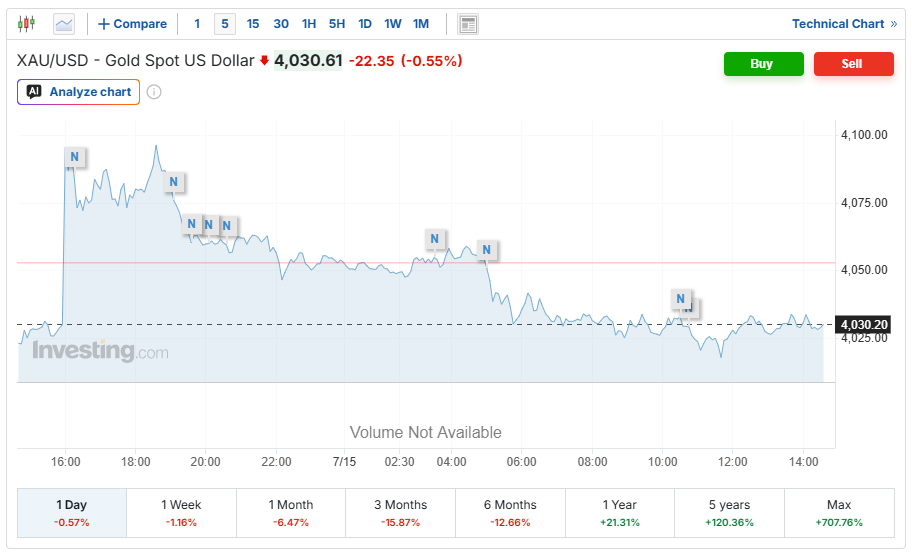Click the 4,075.00 price axis label

(x=864, y=203)
